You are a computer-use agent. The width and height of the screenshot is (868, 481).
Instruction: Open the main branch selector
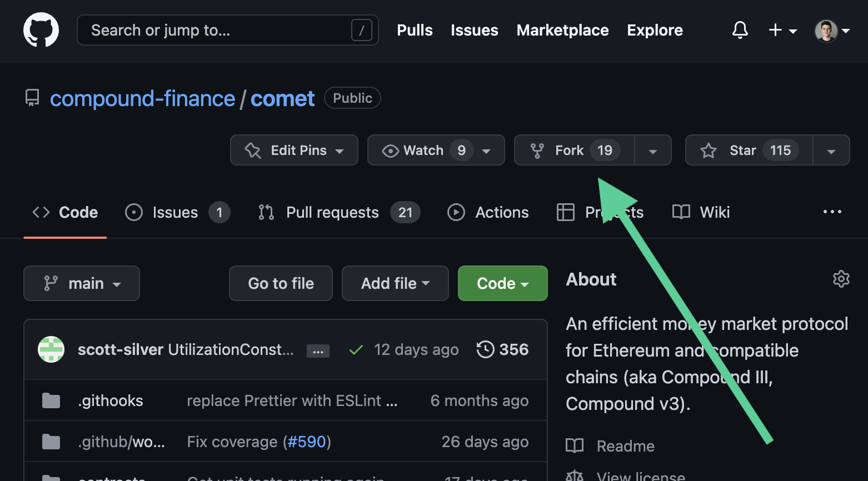[x=82, y=283]
